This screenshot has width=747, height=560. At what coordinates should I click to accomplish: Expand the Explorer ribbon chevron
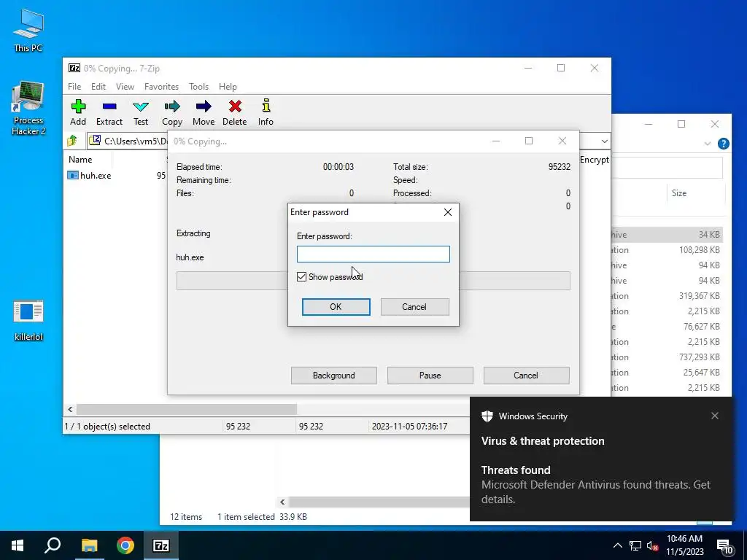pyautogui.click(x=708, y=144)
